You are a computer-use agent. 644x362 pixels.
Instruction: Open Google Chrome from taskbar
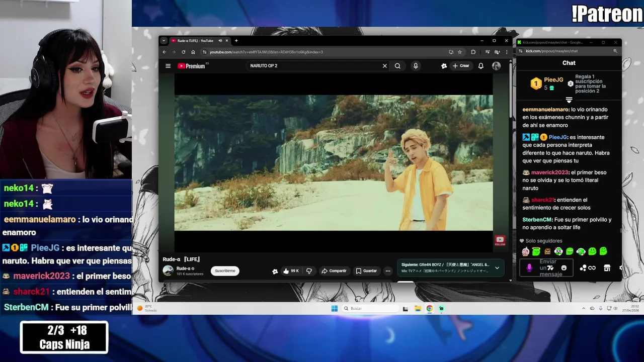[429, 309]
